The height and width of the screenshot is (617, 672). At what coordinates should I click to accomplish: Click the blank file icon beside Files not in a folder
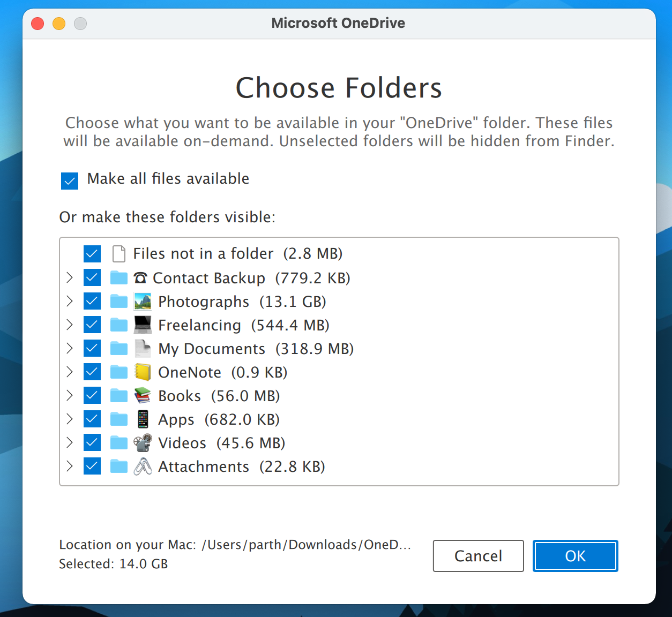point(119,254)
